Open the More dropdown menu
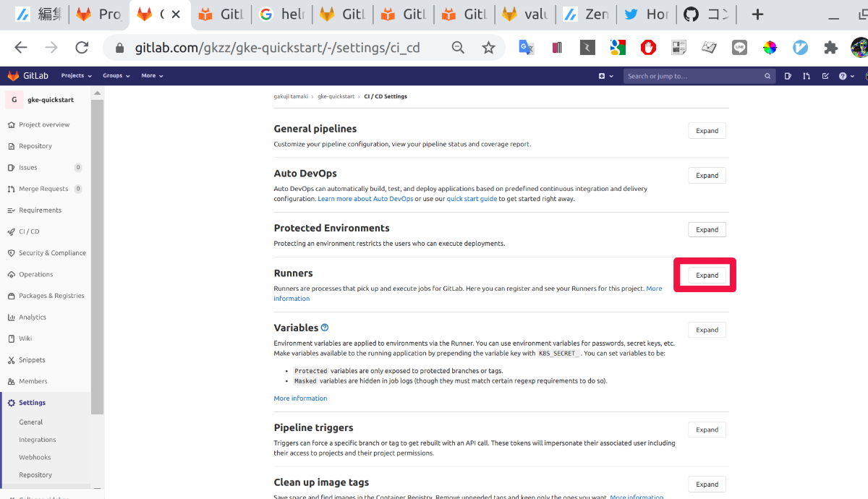Viewport: 868px width, 499px height. pyautogui.click(x=152, y=76)
